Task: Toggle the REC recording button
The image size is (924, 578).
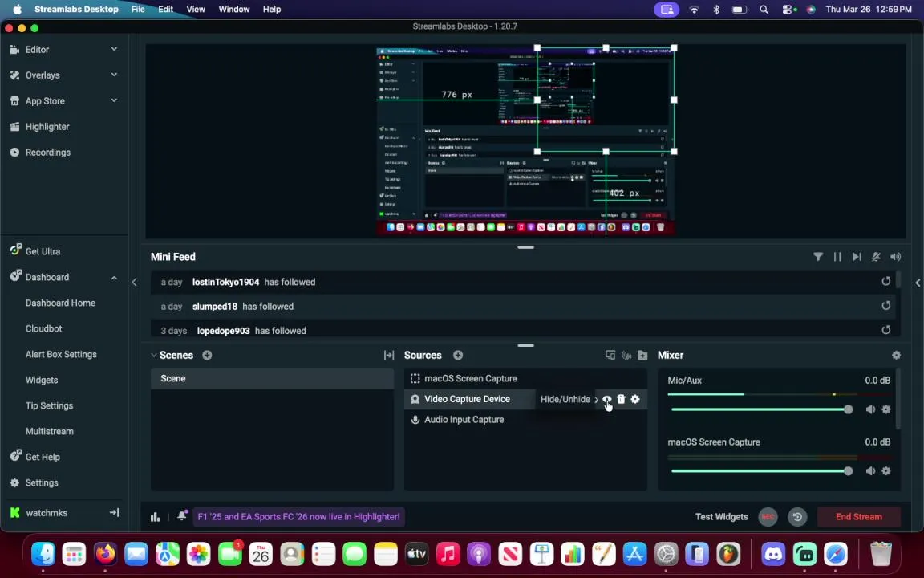Action: (768, 517)
